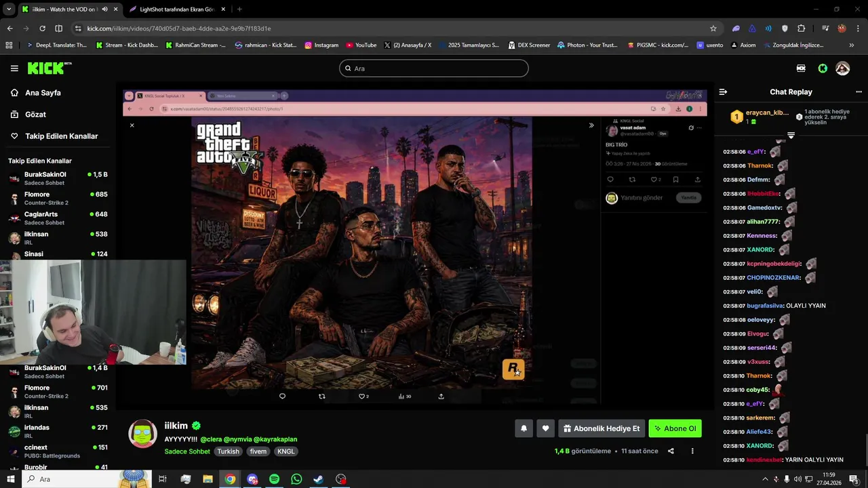
Task: Open irlandas channel in sidebar
Action: tap(58, 431)
